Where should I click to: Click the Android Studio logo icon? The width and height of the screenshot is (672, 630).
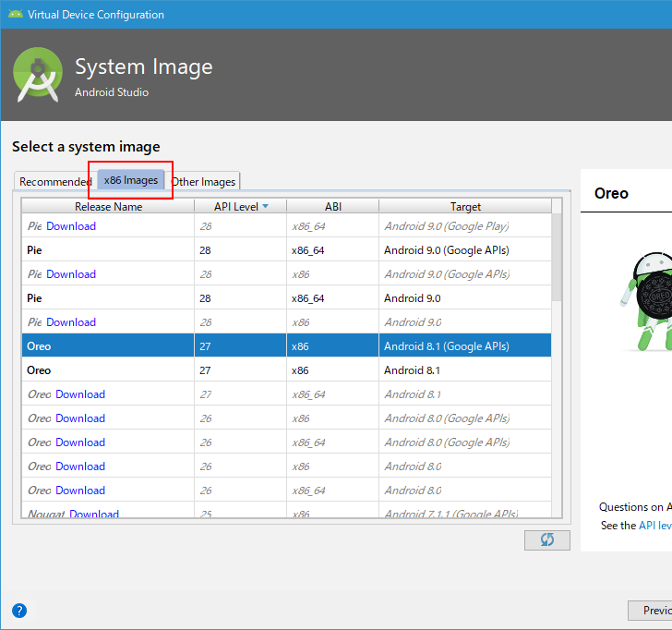pos(38,76)
